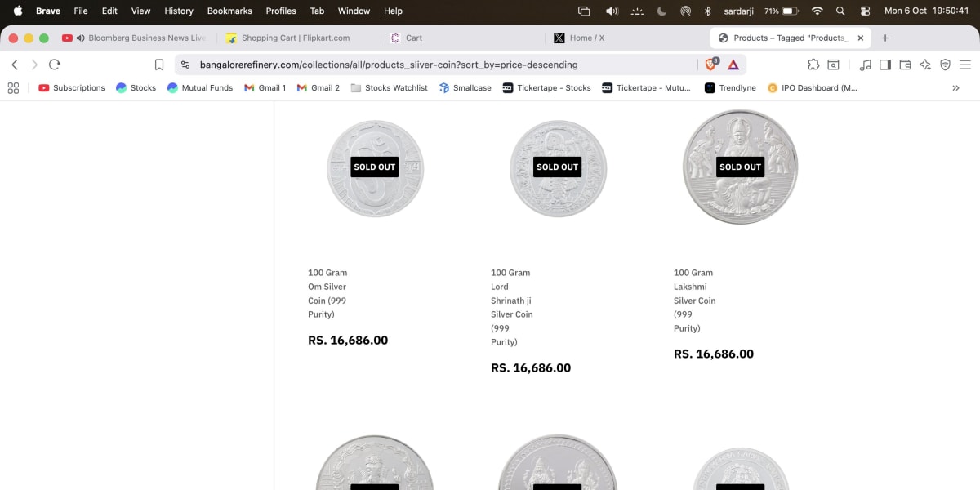Click the 100 Gram Om Silver Coin title
The image size is (980, 490).
pos(327,293)
